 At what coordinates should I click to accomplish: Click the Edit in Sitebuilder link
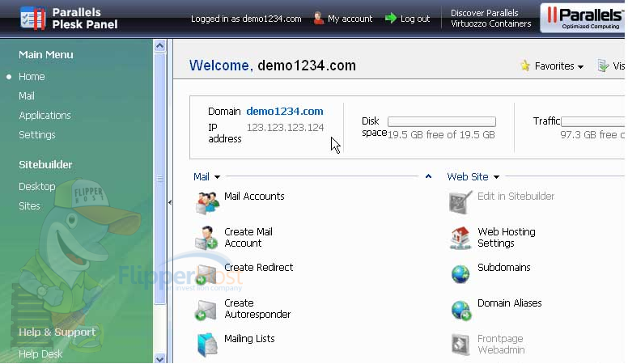(516, 197)
